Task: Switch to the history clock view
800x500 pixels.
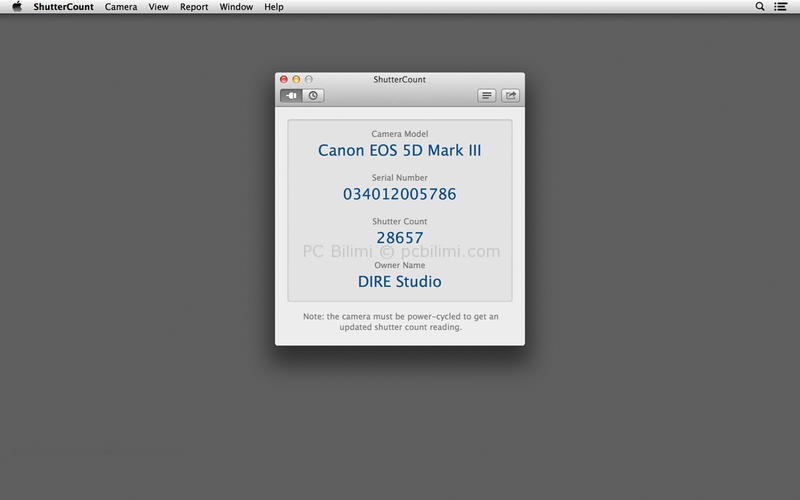Action: (313, 95)
